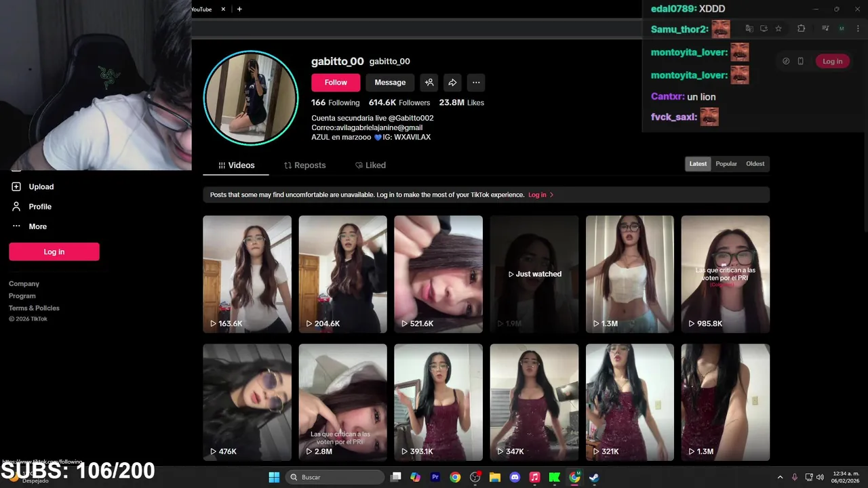Image resolution: width=868 pixels, height=488 pixels.
Task: Open the Just watched video thumbnail
Action: point(534,274)
